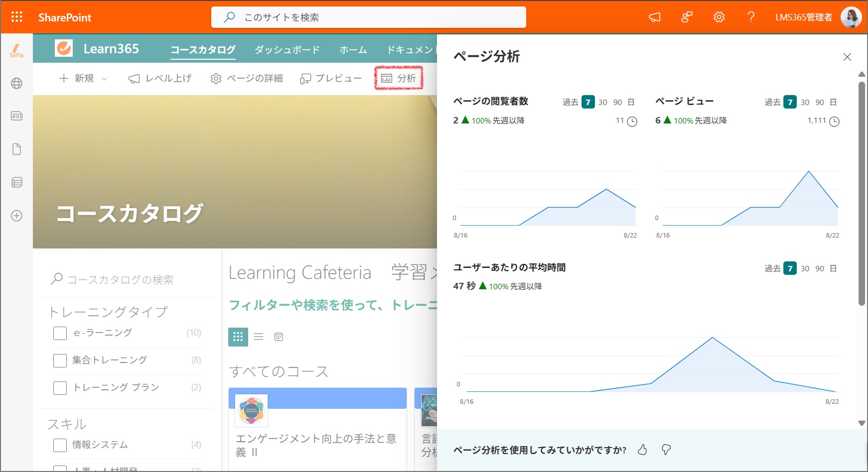The width and height of the screenshot is (868, 472).
Task: Expand the 新規 dropdown chevron
Action: (104, 79)
